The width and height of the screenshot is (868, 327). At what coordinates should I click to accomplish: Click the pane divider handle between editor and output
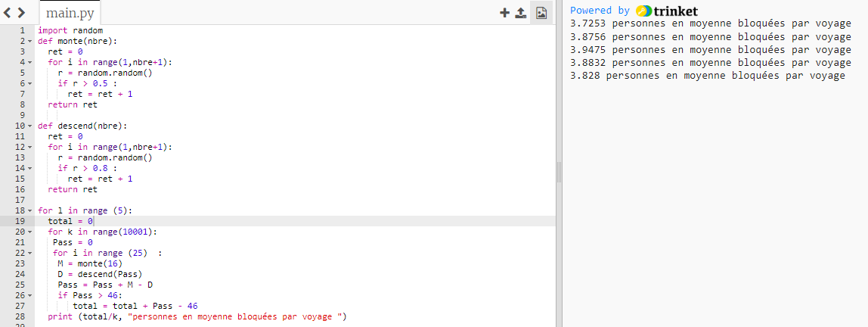point(560,173)
